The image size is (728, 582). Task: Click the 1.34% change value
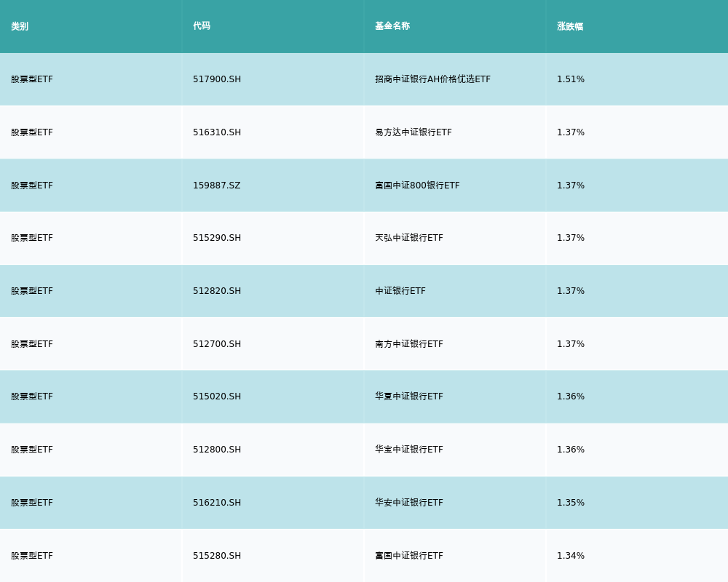click(x=571, y=556)
